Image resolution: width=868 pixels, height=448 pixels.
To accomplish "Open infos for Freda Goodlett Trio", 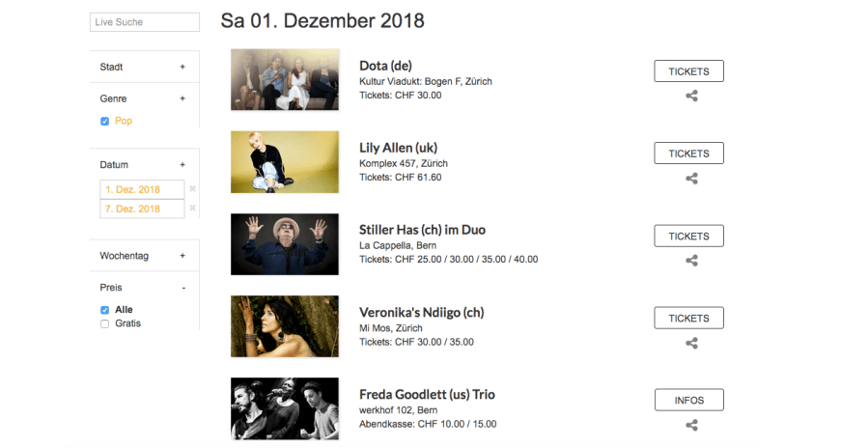I will (688, 401).
